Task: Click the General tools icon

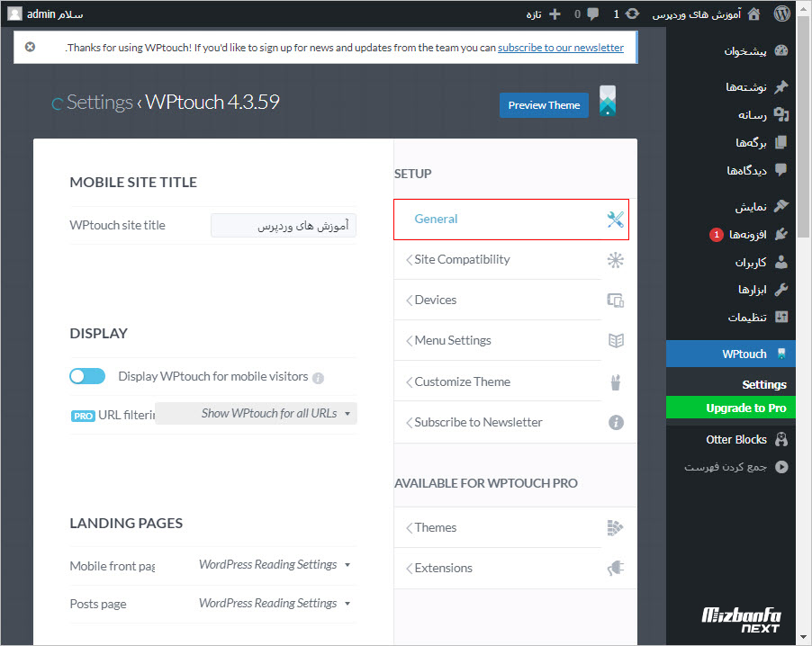Action: click(x=615, y=220)
